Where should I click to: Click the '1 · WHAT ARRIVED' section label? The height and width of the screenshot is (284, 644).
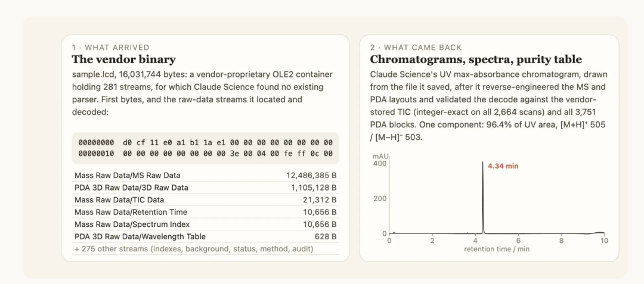(x=110, y=48)
